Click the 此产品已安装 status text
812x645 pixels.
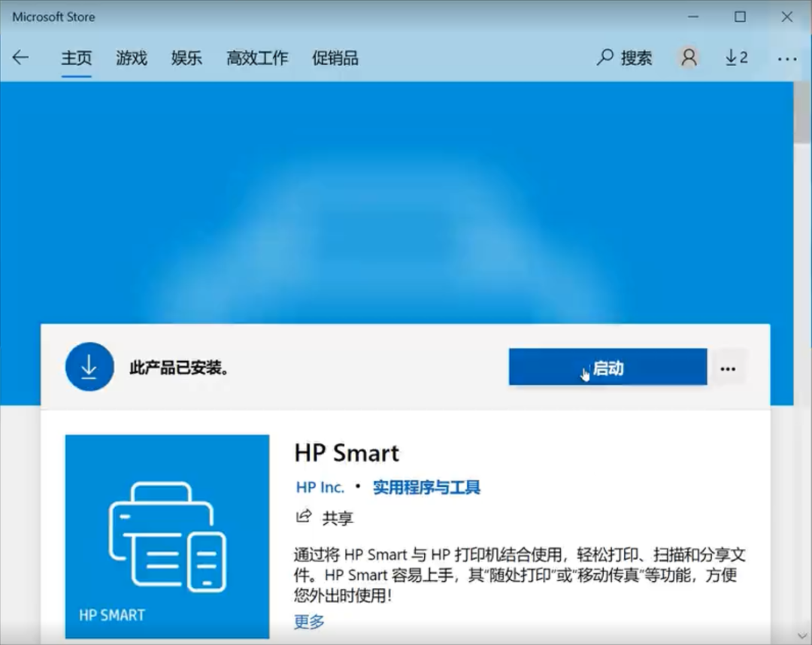point(179,368)
